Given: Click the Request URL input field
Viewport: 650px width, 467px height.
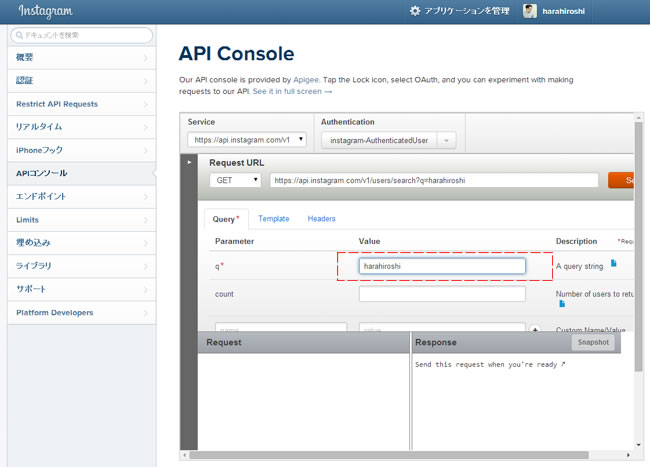Looking at the screenshot, I should tap(434, 180).
